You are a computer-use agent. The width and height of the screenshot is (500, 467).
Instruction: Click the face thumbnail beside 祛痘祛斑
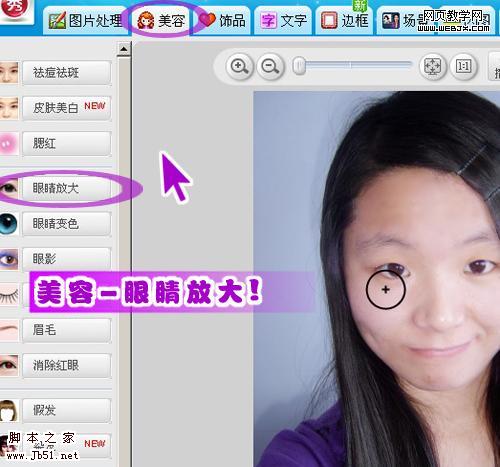click(x=9, y=72)
